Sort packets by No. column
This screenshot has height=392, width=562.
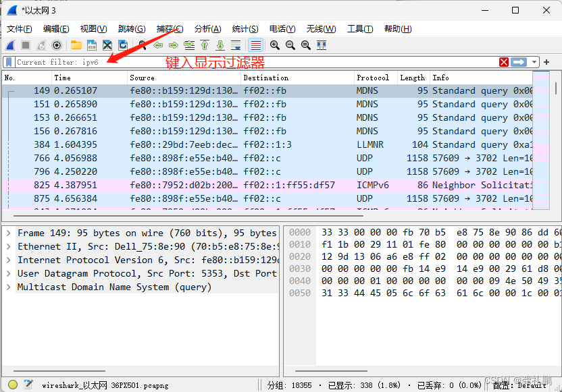click(x=27, y=78)
